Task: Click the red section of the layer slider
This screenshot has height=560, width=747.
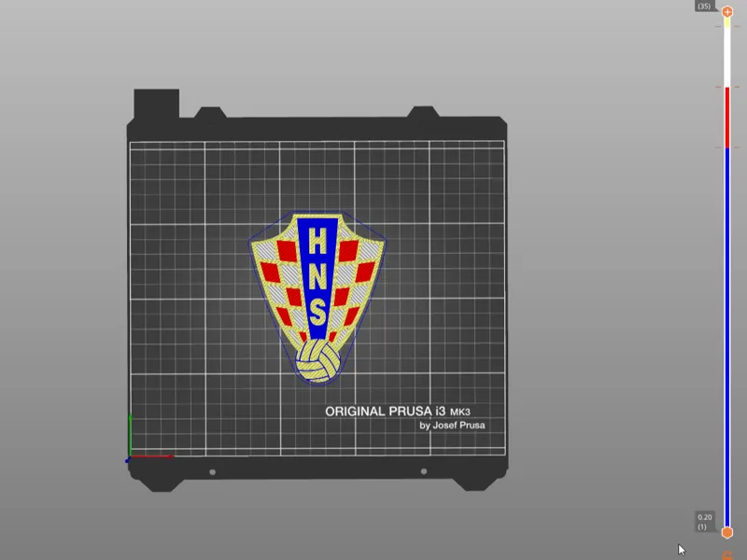Action: point(727,118)
